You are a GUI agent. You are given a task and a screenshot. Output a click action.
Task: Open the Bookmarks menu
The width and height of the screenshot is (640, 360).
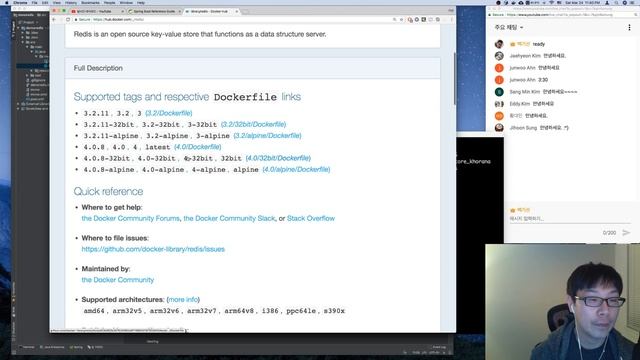coord(90,2)
